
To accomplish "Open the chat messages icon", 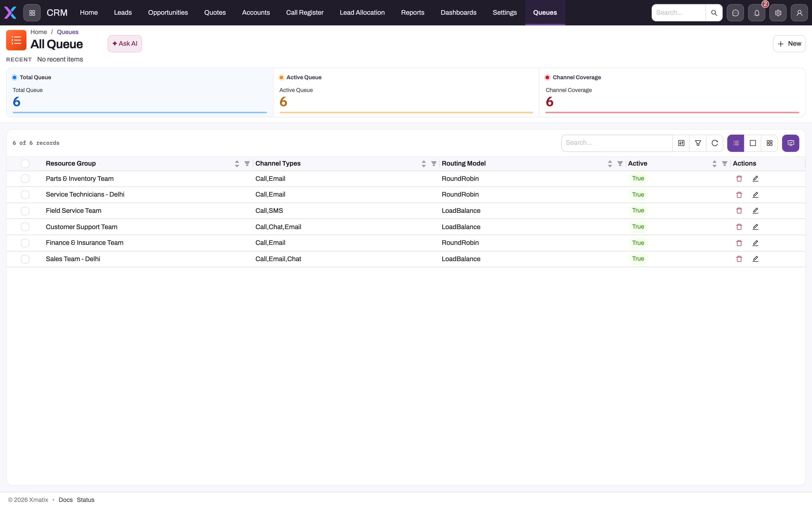I will [735, 13].
